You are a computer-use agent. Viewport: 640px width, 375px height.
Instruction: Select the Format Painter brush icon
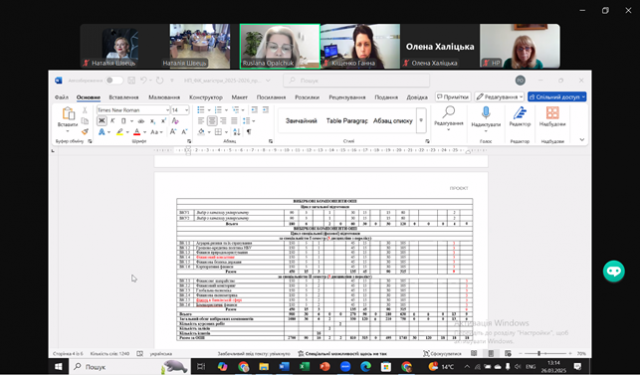pyautogui.click(x=85, y=132)
